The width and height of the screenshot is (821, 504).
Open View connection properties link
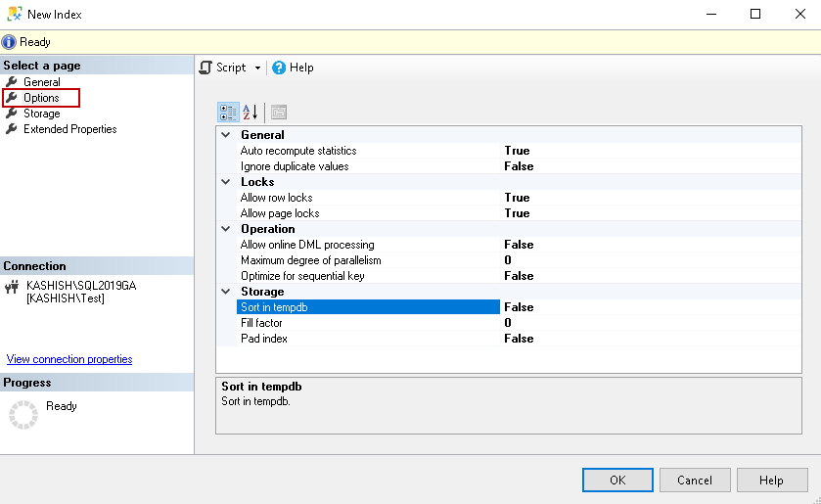pyautogui.click(x=69, y=359)
